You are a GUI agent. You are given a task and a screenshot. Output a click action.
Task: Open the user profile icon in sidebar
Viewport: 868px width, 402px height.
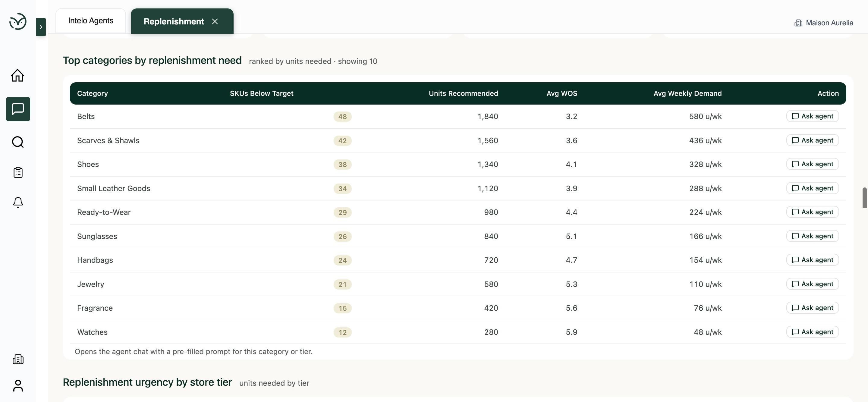[x=18, y=386]
